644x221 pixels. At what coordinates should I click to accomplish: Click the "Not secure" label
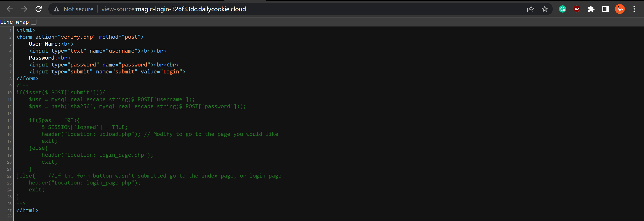tap(78, 9)
